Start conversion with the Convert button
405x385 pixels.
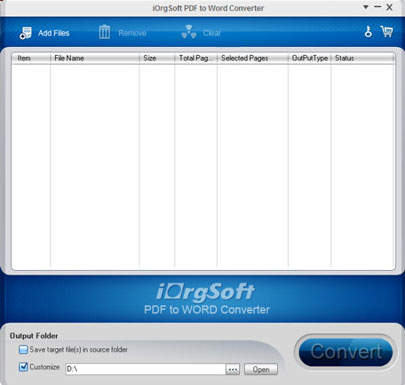(346, 352)
